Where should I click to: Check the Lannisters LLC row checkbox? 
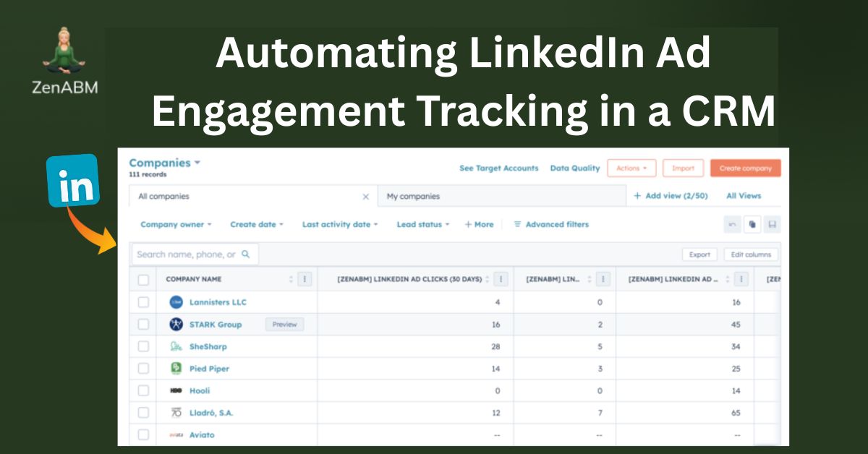[143, 302]
